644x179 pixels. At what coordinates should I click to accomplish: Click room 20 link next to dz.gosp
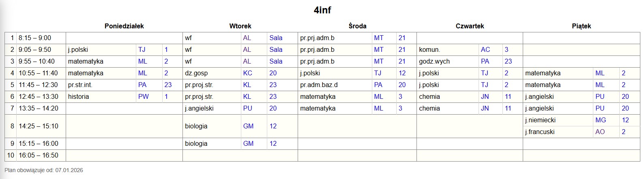tap(273, 73)
